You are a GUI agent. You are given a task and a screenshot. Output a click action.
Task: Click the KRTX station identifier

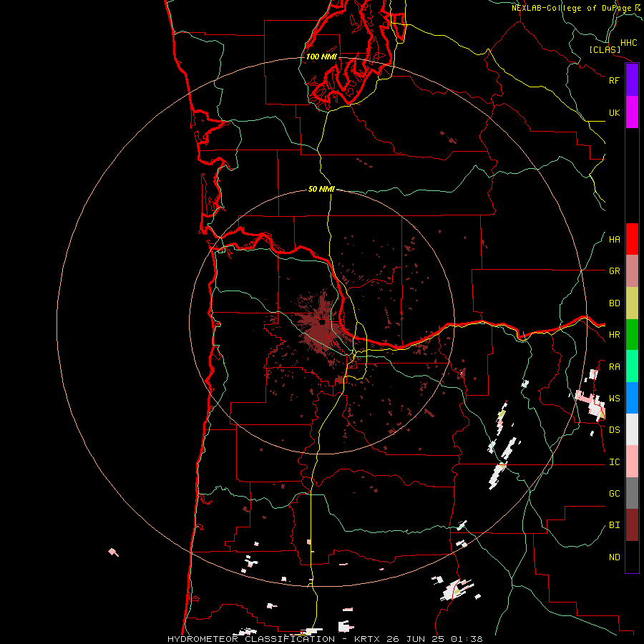[x=366, y=639]
